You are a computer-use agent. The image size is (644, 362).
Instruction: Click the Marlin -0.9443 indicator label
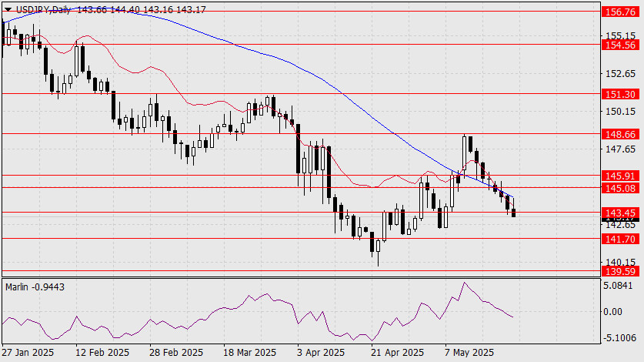(x=35, y=287)
